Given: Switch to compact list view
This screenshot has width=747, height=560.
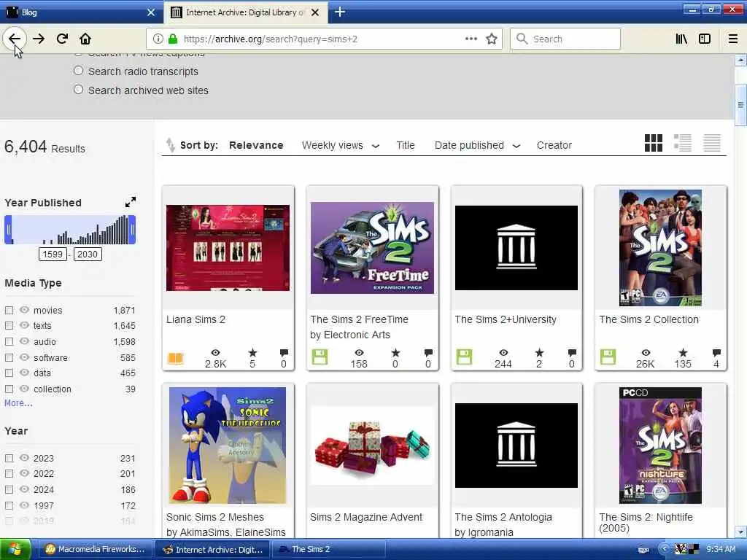Looking at the screenshot, I should click(x=712, y=143).
